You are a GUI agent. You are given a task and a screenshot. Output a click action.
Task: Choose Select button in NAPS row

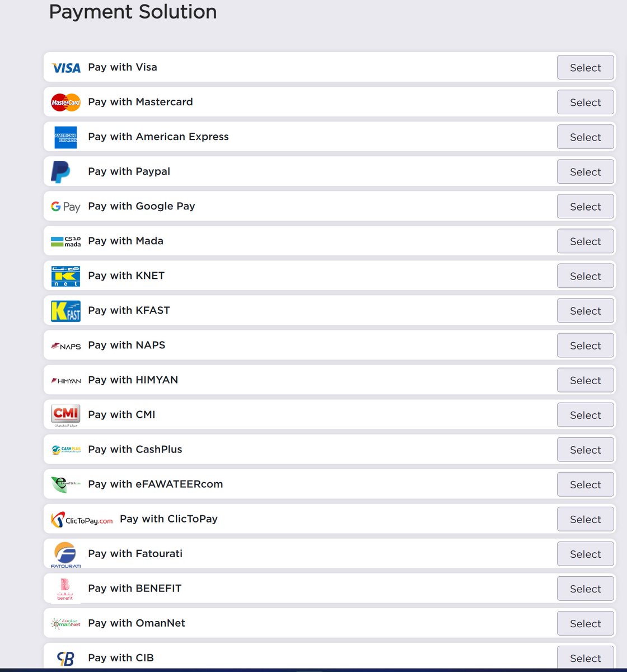[x=586, y=346]
